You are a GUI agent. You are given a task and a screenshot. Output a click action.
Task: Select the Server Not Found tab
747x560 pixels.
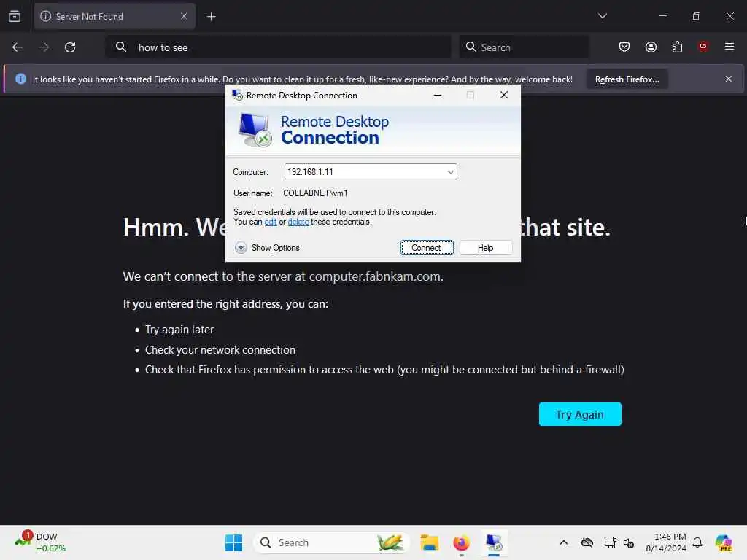point(115,16)
